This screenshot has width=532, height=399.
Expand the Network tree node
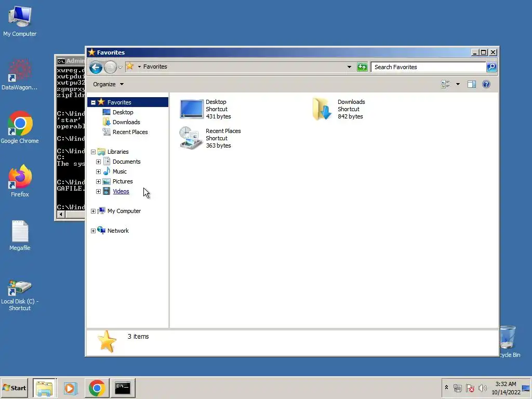(94, 231)
